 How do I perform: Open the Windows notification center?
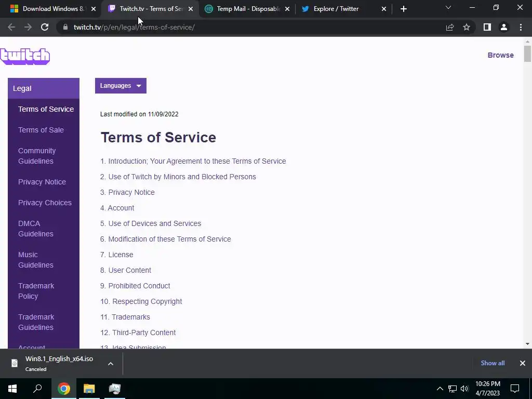tap(515, 389)
